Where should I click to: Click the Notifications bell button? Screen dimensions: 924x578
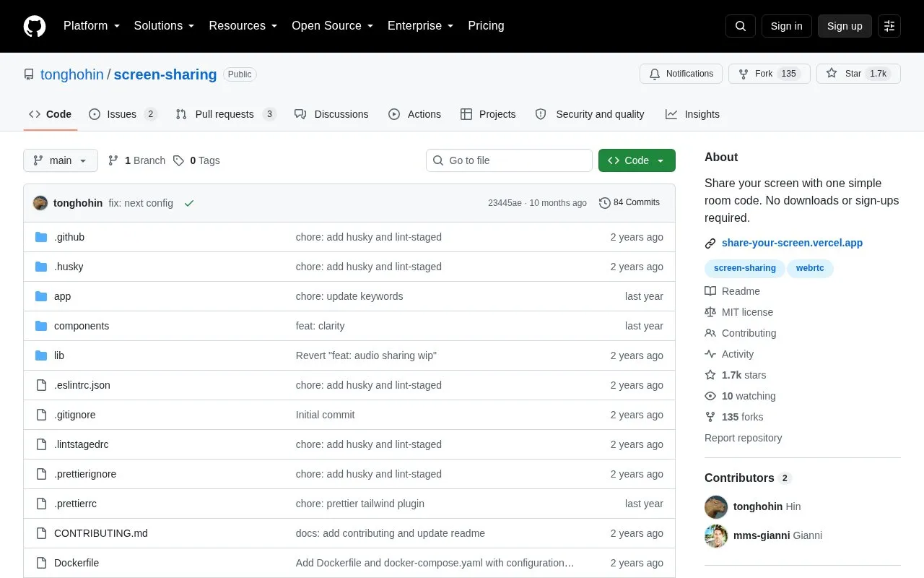pos(681,74)
